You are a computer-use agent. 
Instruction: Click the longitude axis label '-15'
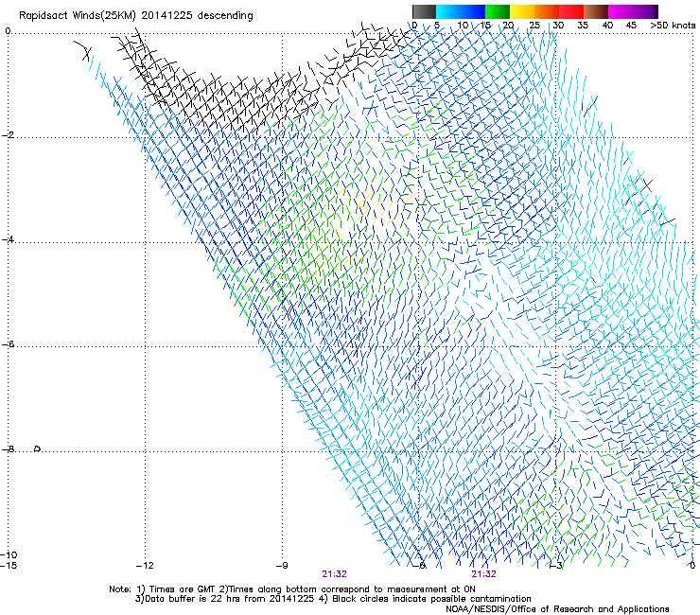(x=9, y=566)
